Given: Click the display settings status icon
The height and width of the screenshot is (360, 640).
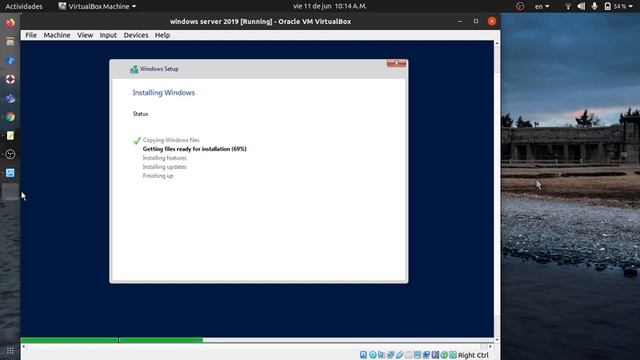Looking at the screenshot, I should (418, 355).
